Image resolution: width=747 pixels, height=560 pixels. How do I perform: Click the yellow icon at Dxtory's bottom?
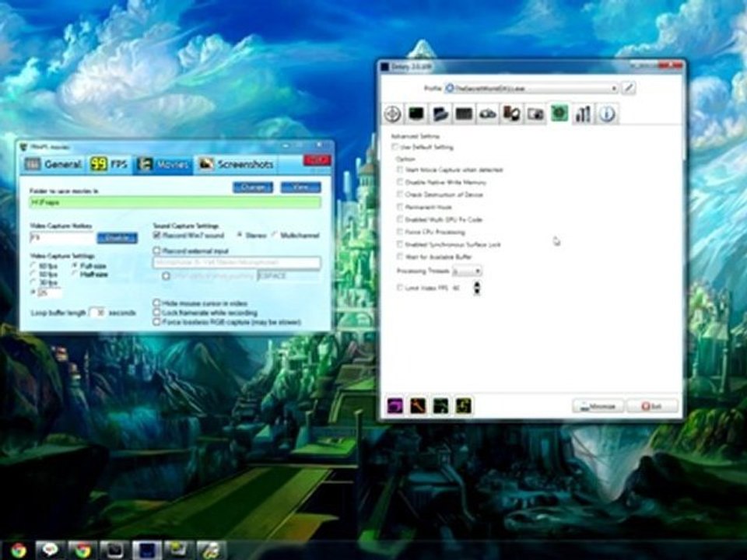coord(464,406)
